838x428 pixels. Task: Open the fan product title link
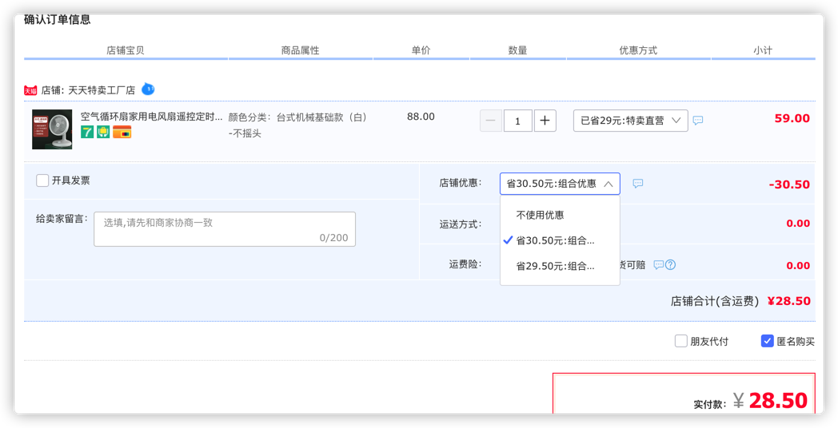coord(152,117)
